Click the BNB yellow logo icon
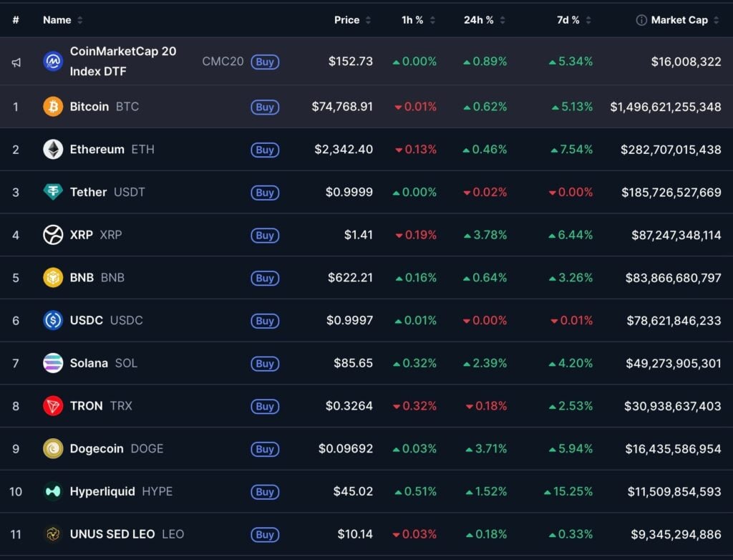 point(53,278)
